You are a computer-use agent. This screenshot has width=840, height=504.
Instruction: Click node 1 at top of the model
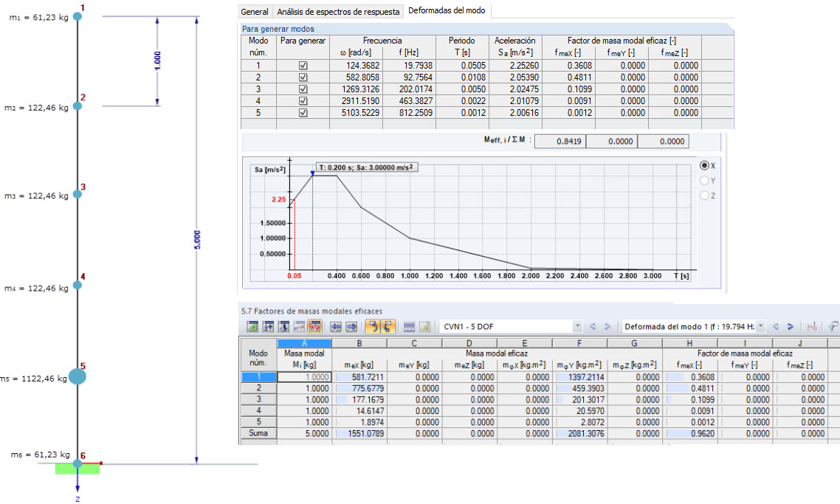point(78,17)
